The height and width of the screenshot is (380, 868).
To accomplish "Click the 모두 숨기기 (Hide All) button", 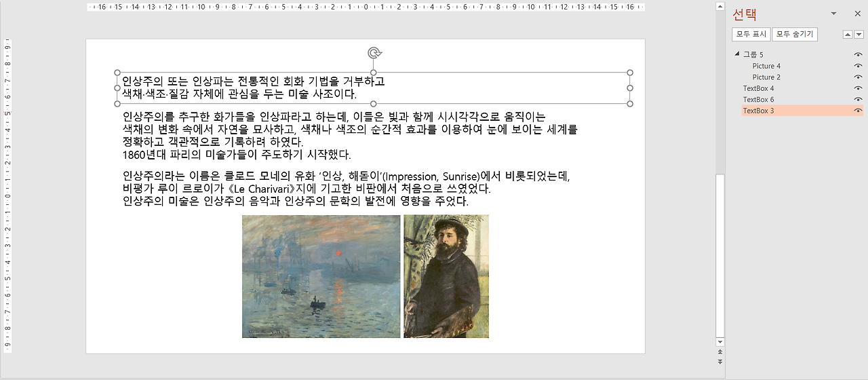I will (795, 34).
